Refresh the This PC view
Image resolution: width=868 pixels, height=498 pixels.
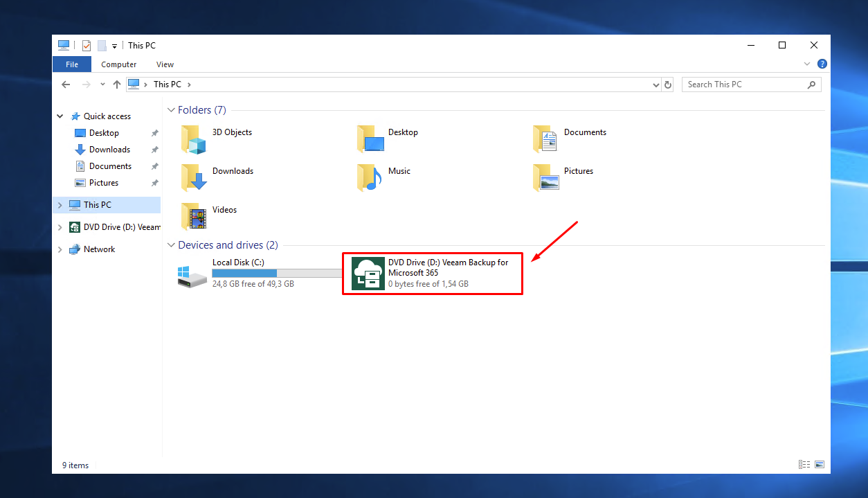pos(668,85)
